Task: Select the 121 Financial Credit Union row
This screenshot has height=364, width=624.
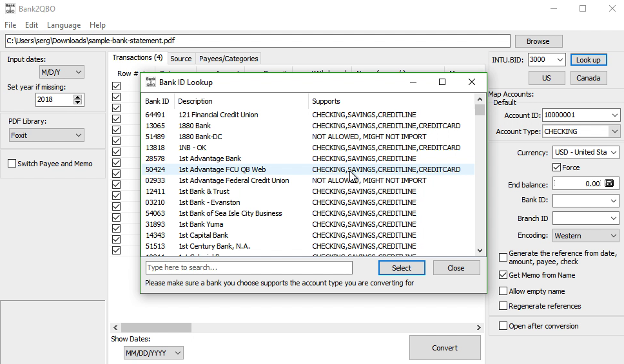Action: click(307, 115)
